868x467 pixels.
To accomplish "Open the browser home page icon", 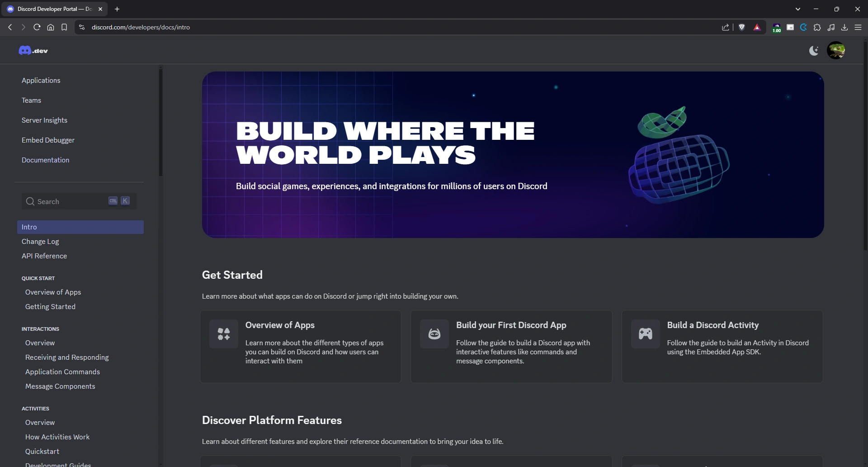I will coord(51,27).
